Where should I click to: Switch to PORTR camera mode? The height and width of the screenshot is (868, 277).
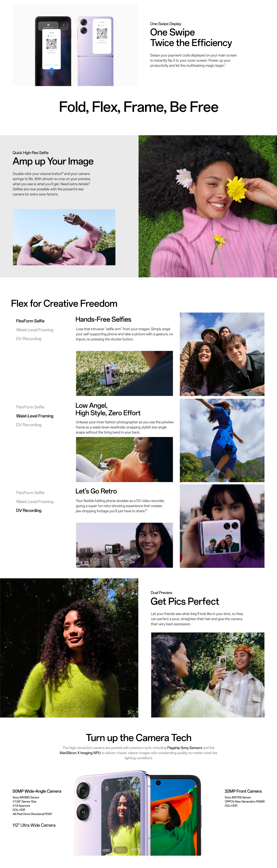point(136,850)
